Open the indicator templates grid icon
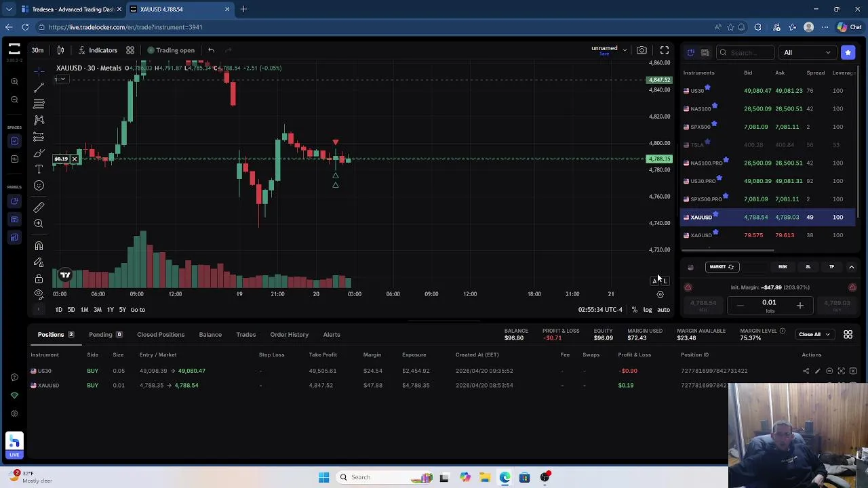Image resolution: width=868 pixels, height=488 pixels. coord(130,50)
